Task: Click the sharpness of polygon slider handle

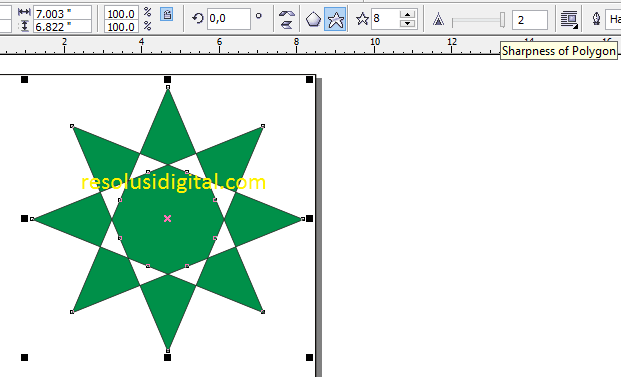Action: (x=502, y=20)
